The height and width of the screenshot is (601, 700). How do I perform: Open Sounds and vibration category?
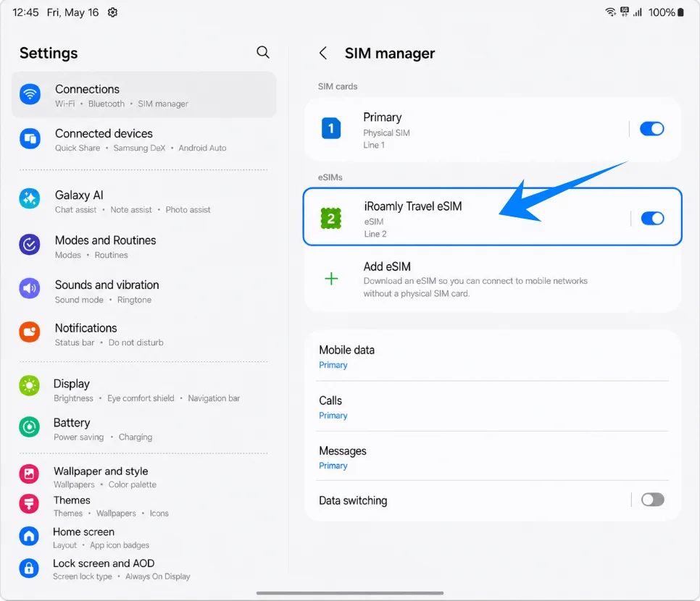point(143,291)
